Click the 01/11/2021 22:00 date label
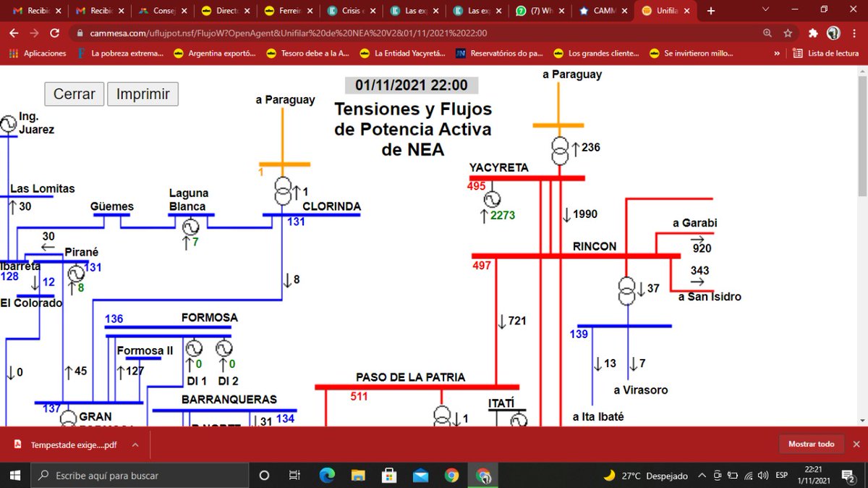The width and height of the screenshot is (868, 488). [412, 85]
